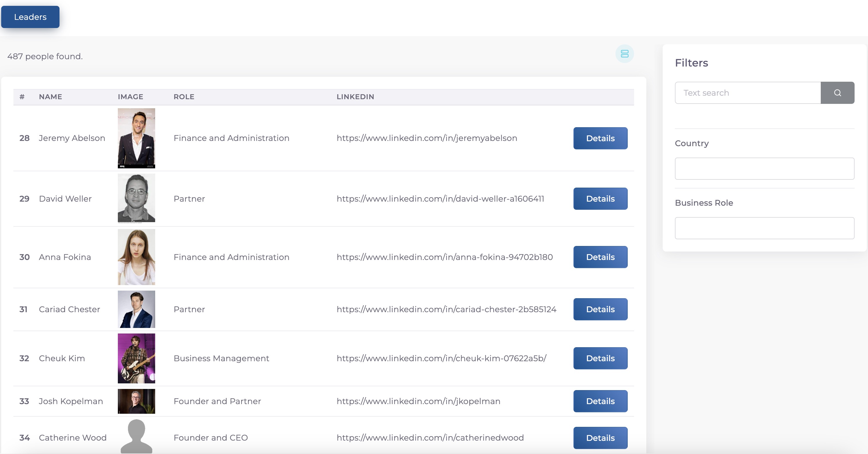Click the NAME column header
Image resolution: width=868 pixels, height=454 pixels.
50,97
